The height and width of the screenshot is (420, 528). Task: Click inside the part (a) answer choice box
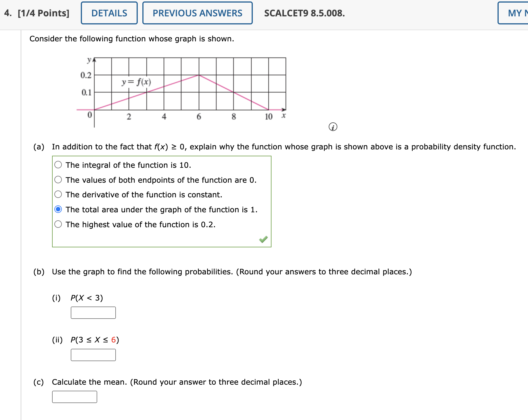coord(162,201)
